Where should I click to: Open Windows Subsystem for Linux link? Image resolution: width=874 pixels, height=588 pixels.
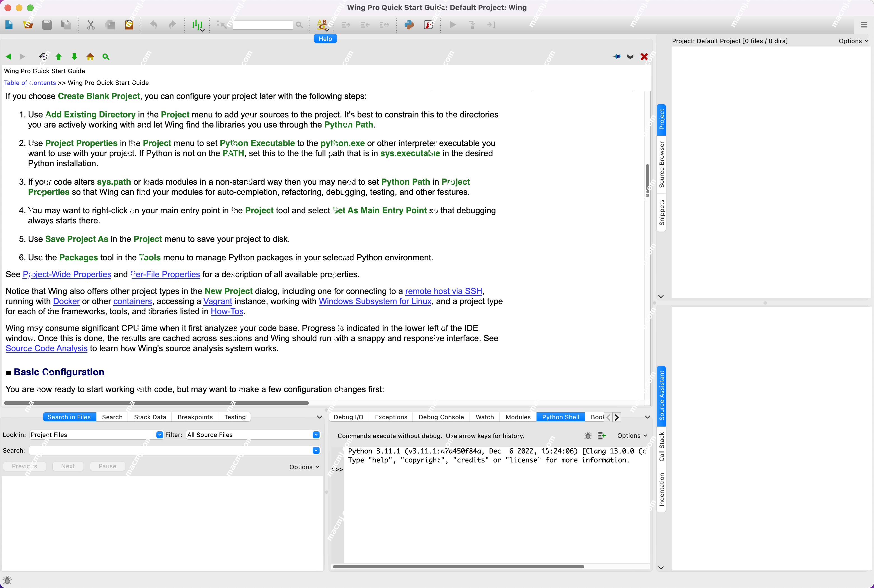(x=375, y=301)
